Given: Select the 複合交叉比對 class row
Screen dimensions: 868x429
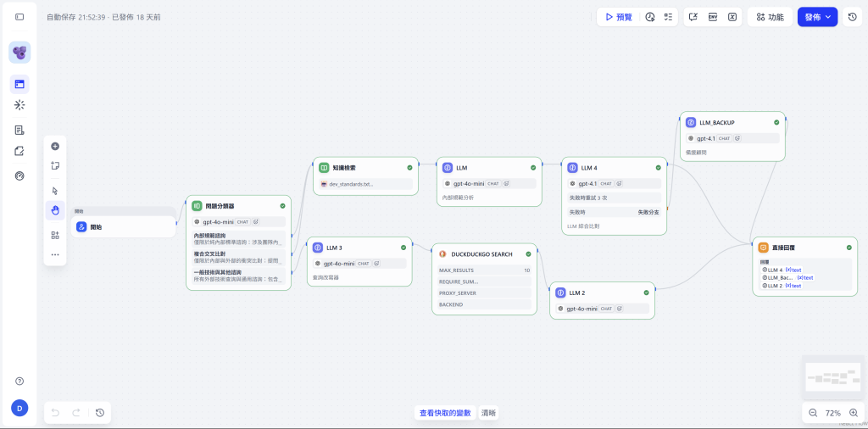Looking at the screenshot, I should (238, 257).
